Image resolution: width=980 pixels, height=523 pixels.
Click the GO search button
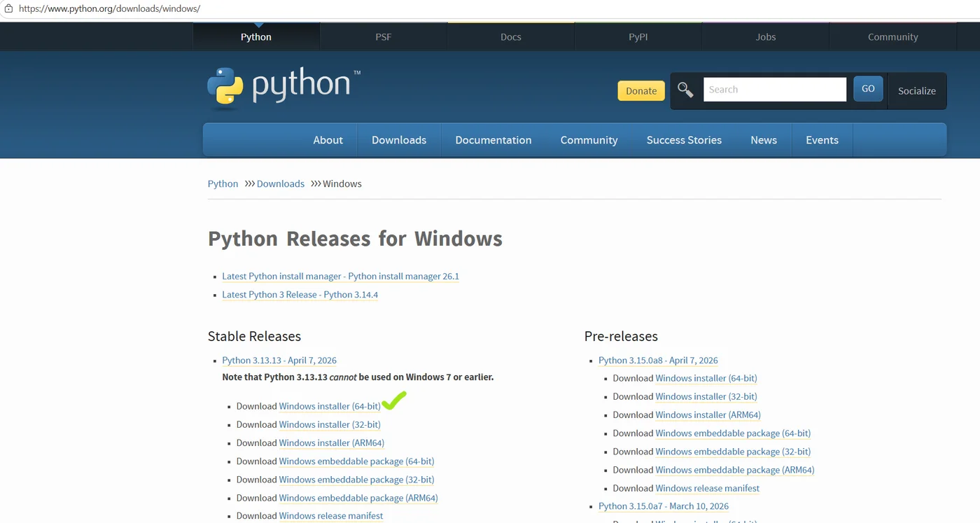[x=868, y=89]
